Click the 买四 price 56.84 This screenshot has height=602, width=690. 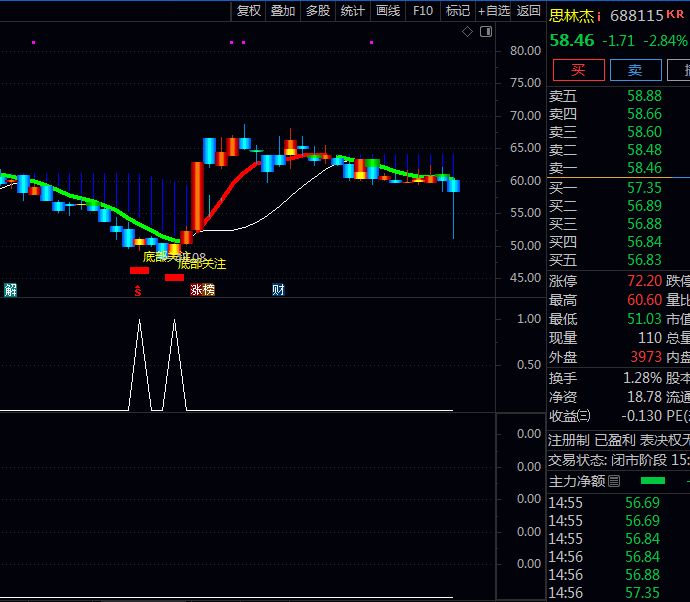[644, 242]
